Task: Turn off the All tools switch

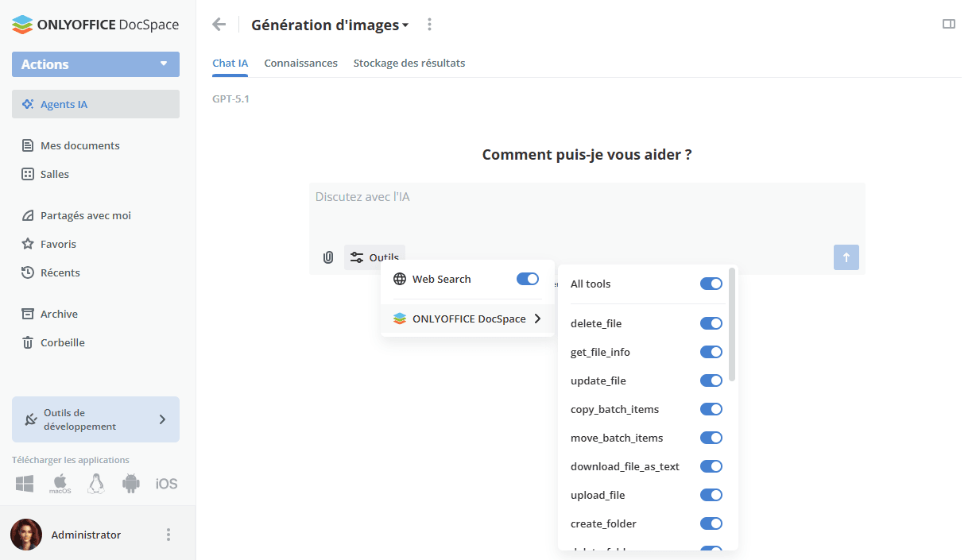Action: coord(711,284)
